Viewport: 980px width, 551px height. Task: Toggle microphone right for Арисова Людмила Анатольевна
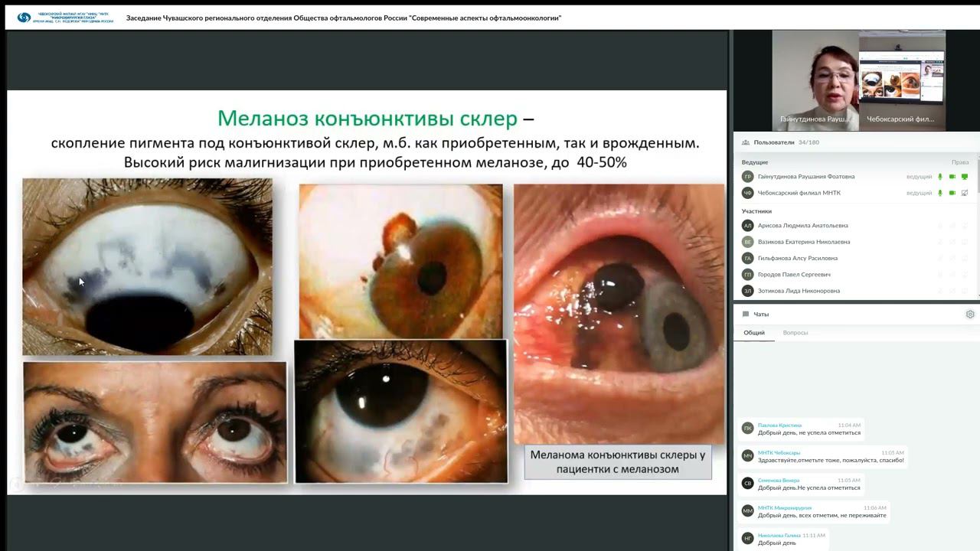940,226
